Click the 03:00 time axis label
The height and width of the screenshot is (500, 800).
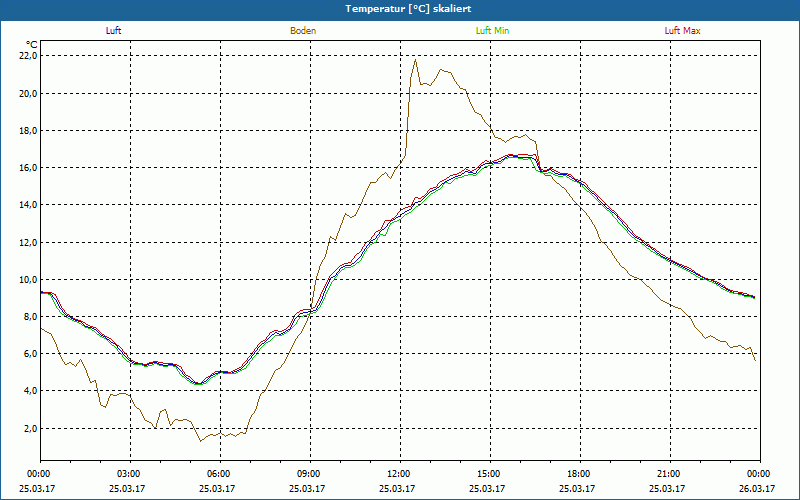130,474
